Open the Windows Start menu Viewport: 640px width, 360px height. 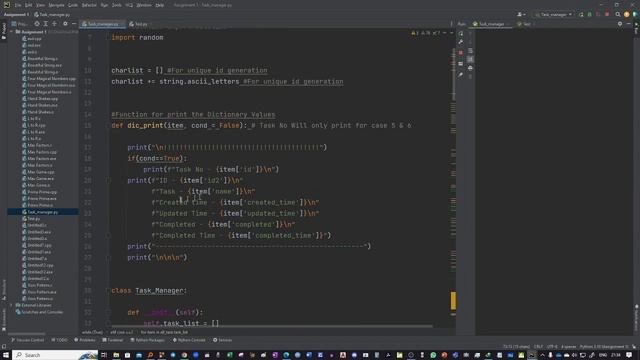coord(6,355)
